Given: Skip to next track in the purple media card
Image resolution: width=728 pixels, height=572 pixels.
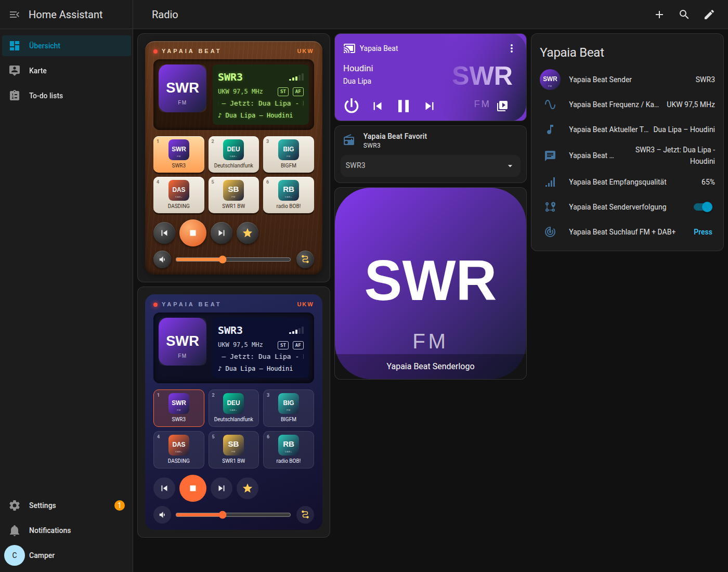Looking at the screenshot, I should point(430,106).
